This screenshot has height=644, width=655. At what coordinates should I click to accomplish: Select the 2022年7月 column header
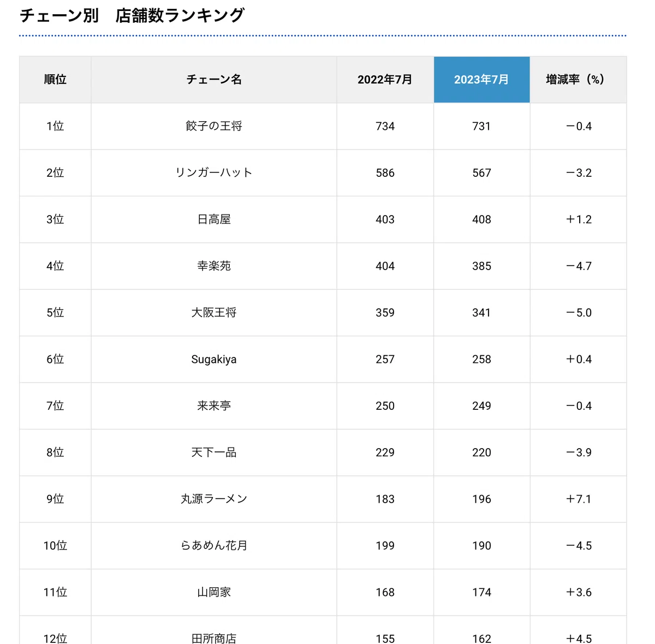[385, 80]
